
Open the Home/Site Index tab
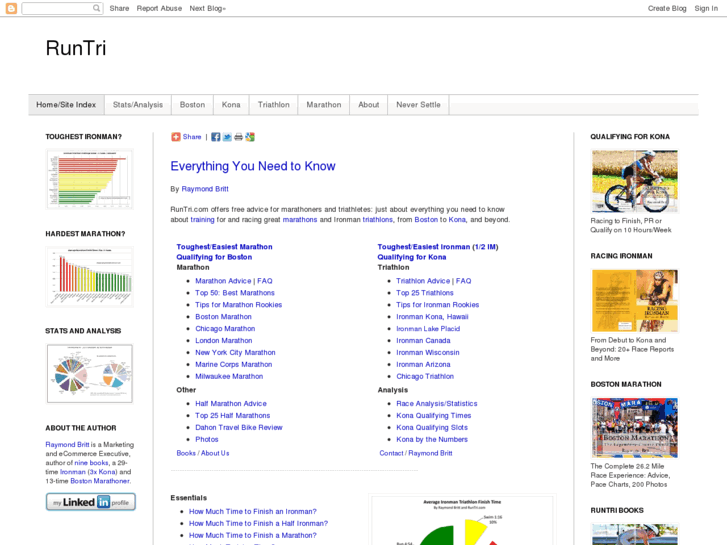(66, 105)
